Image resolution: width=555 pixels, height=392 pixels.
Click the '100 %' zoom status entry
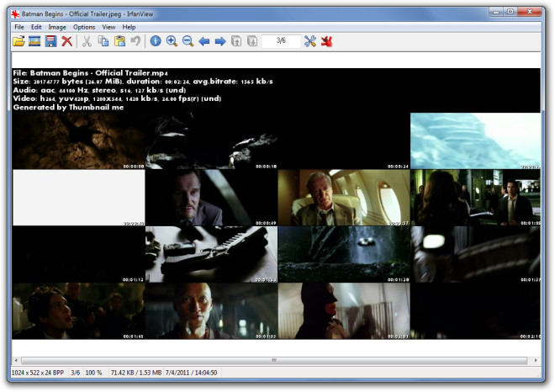[x=93, y=373]
